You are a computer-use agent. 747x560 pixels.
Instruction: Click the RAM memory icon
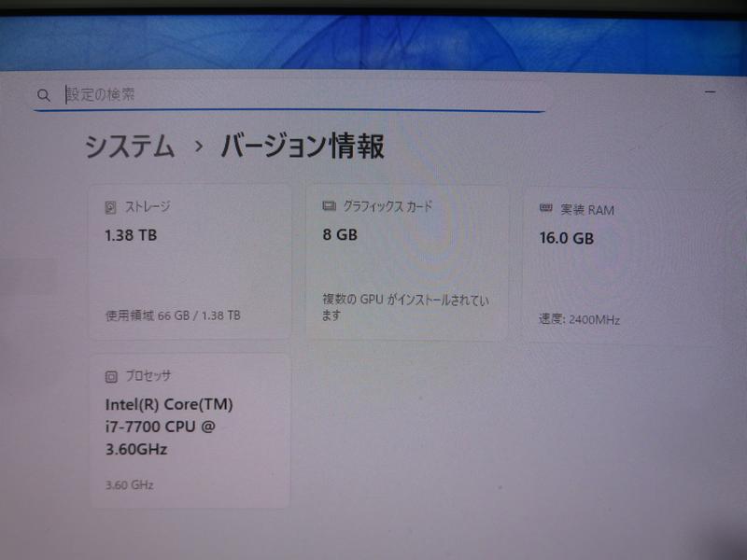[x=545, y=208]
